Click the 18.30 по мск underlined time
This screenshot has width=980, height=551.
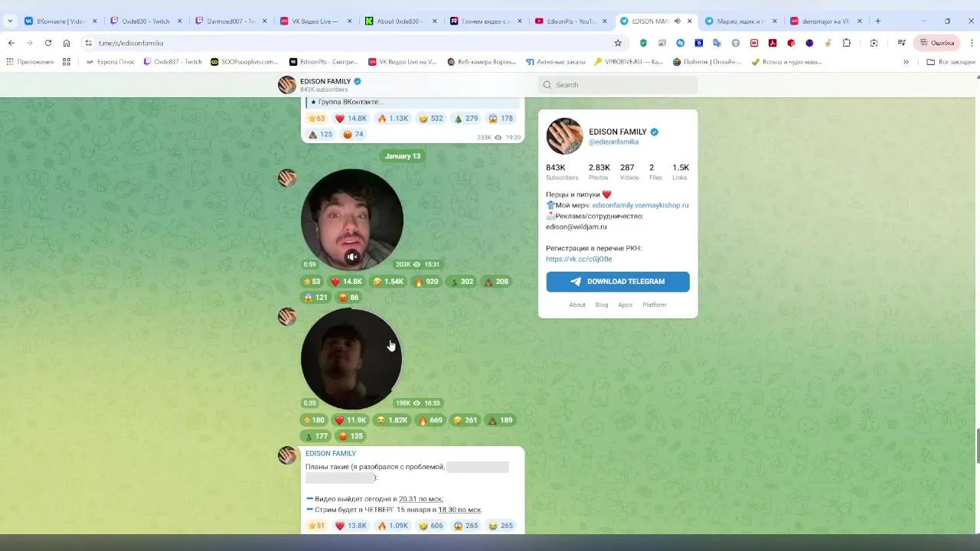459,510
